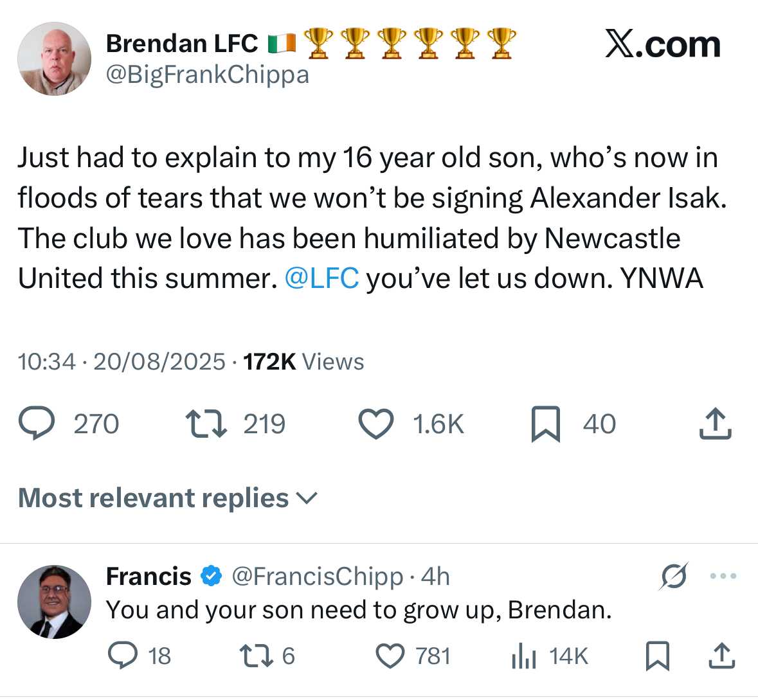
Task: Click Francis's profile avatar
Action: coord(54,602)
